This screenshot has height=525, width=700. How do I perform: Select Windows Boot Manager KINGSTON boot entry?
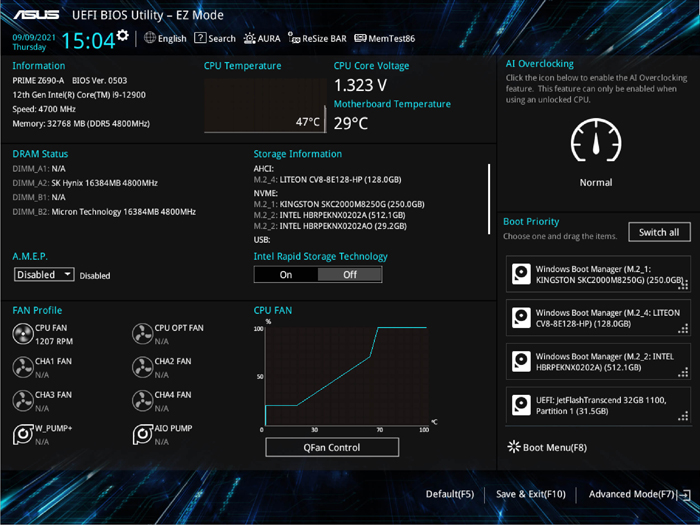click(x=598, y=274)
